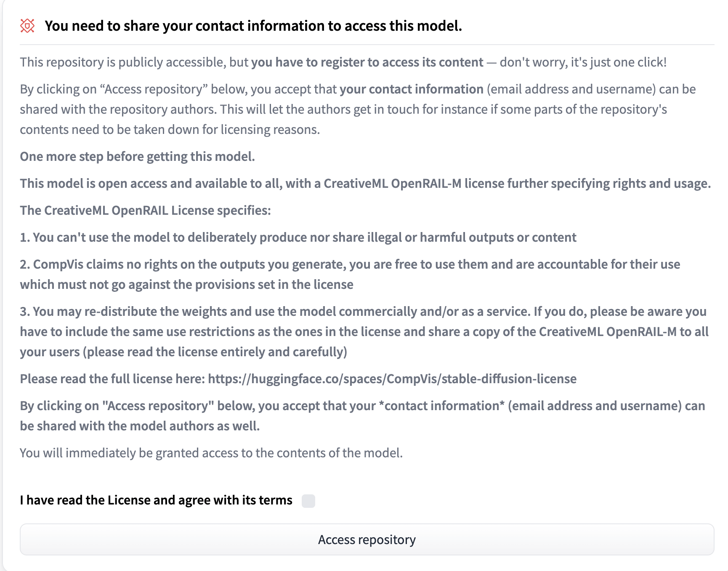
Task: Click bold "your contact information" phrase
Action: click(x=411, y=89)
